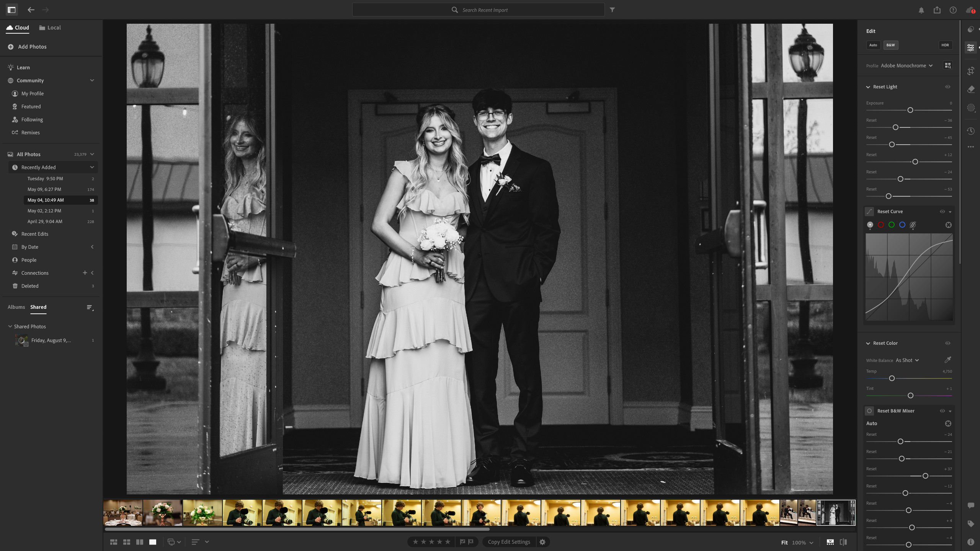The image size is (980, 551).
Task: Open the Masking tool
Action: pos(970,108)
